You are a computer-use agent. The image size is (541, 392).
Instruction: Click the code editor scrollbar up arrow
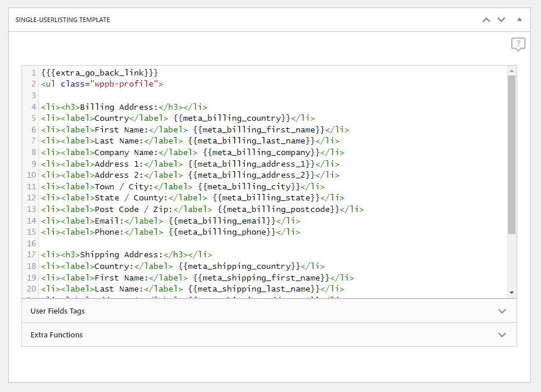[511, 71]
